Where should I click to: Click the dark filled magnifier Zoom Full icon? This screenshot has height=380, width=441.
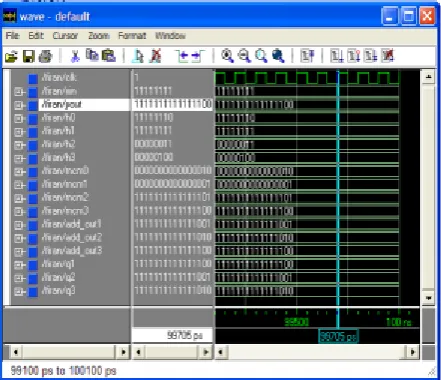[278, 56]
